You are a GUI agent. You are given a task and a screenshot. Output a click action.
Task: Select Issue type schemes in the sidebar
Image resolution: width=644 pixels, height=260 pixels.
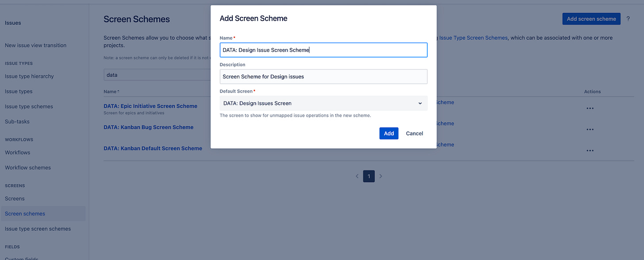click(x=29, y=106)
